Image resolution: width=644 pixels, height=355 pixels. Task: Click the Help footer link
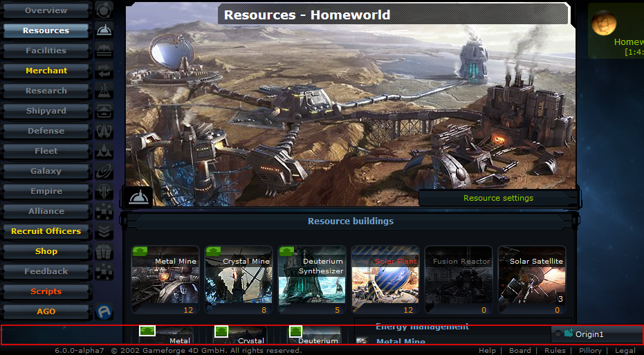coord(487,350)
